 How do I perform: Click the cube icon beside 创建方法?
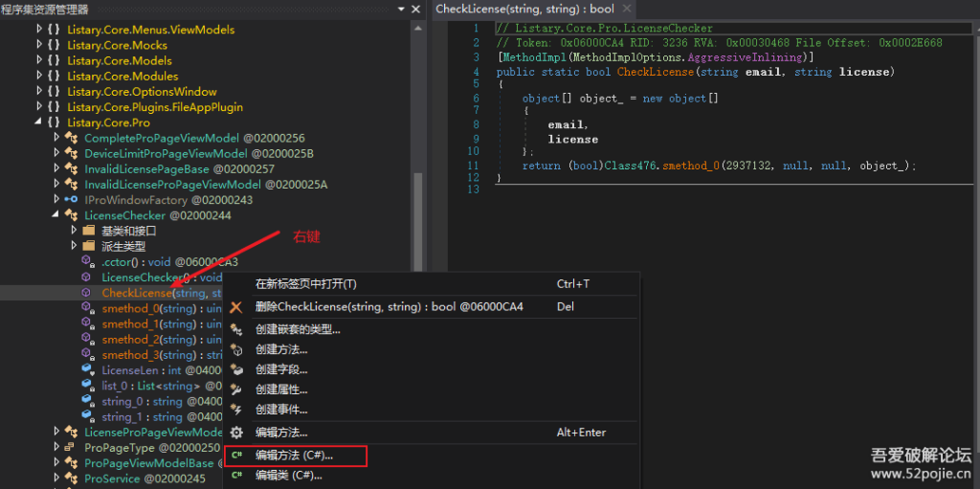236,349
